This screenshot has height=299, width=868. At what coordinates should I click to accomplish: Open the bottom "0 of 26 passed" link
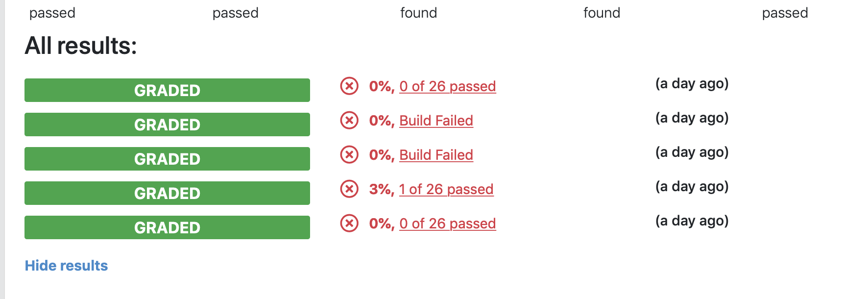447,223
